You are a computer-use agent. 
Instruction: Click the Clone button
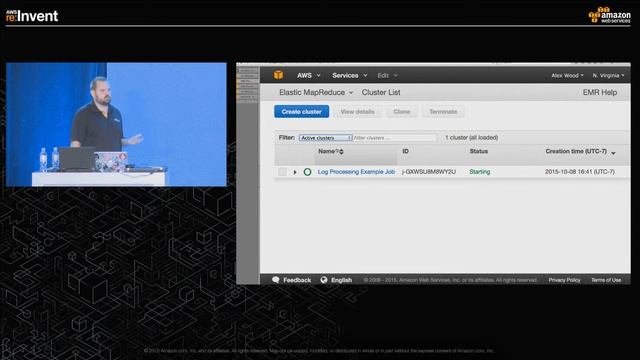(402, 112)
